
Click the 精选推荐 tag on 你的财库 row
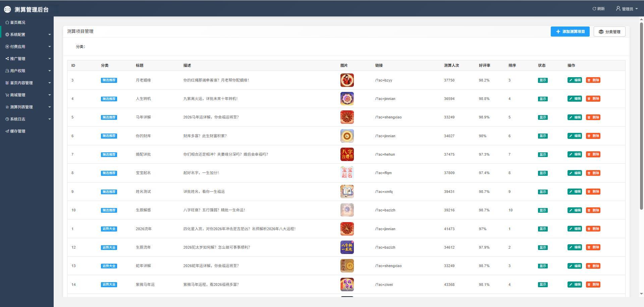[109, 136]
